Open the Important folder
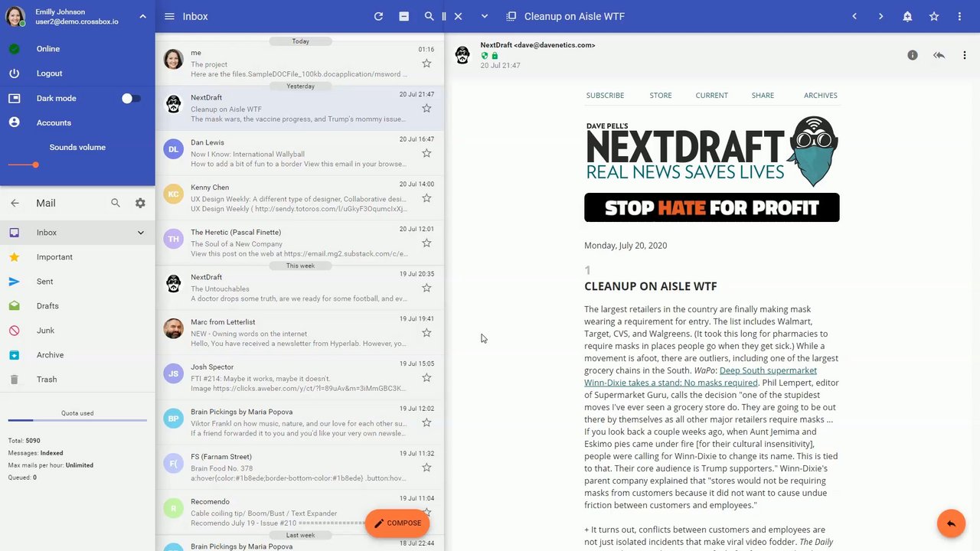 click(77, 257)
